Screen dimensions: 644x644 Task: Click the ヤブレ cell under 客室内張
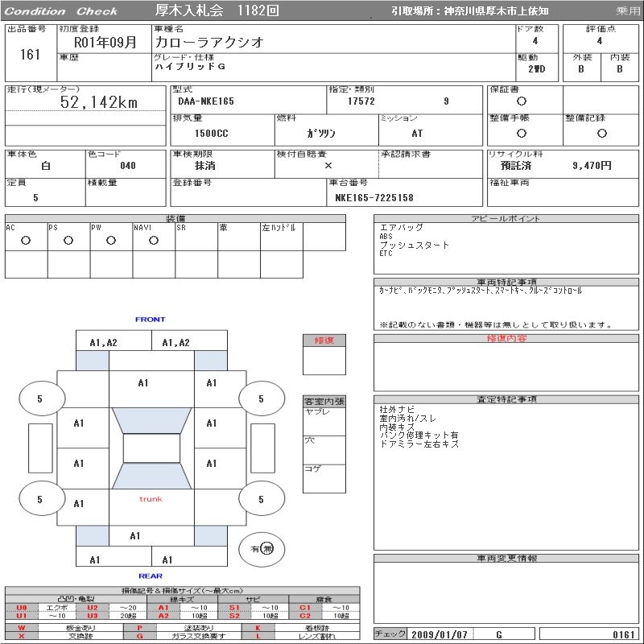pyautogui.click(x=324, y=421)
